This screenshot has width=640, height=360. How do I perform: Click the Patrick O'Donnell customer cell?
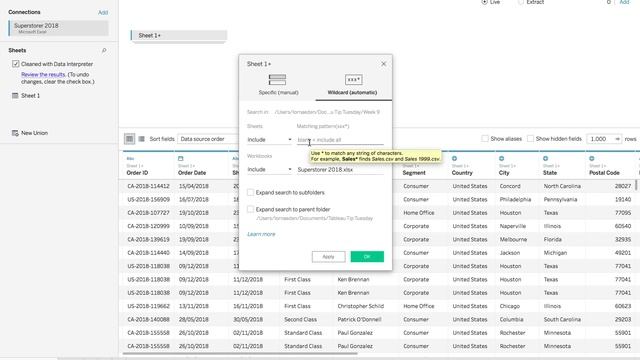(359, 320)
